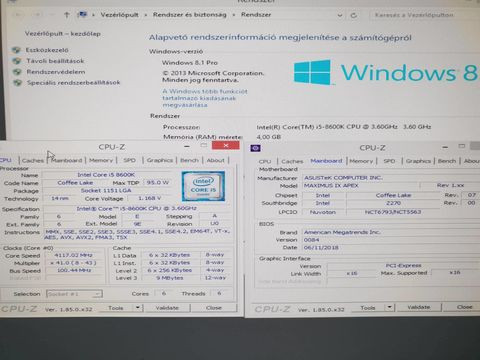480x360 pixels.
Task: Select Mainboard tab in right CPU-Z window
Action: pyautogui.click(x=326, y=161)
